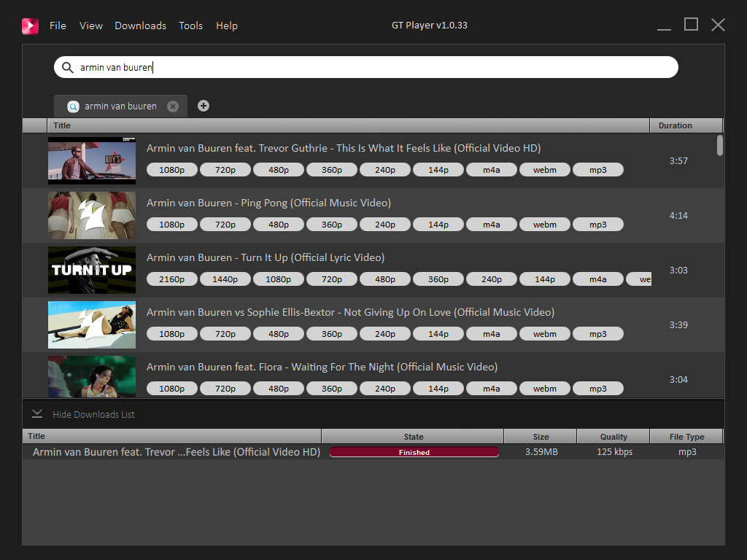The width and height of the screenshot is (747, 560).
Task: Click the search input field
Action: click(x=379, y=67)
